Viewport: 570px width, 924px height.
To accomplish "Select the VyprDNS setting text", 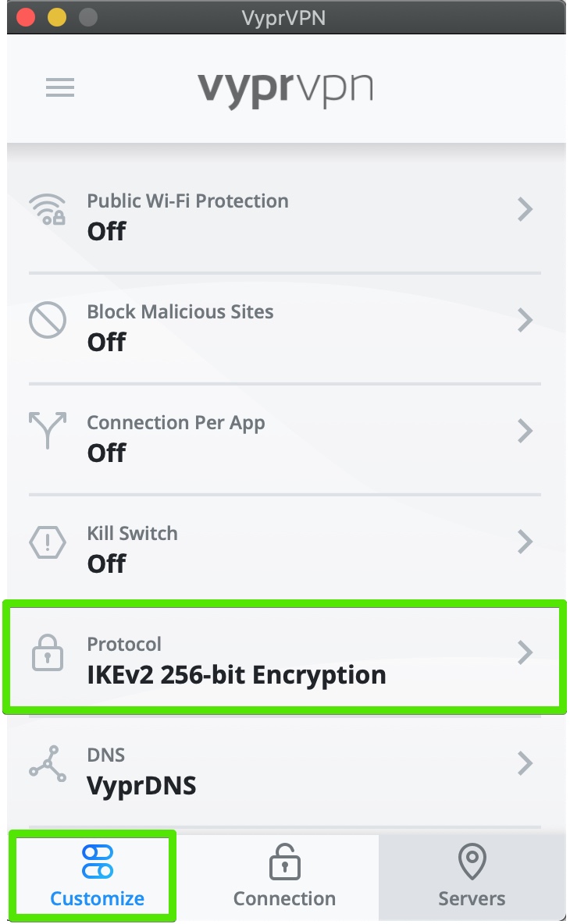I will point(141,785).
